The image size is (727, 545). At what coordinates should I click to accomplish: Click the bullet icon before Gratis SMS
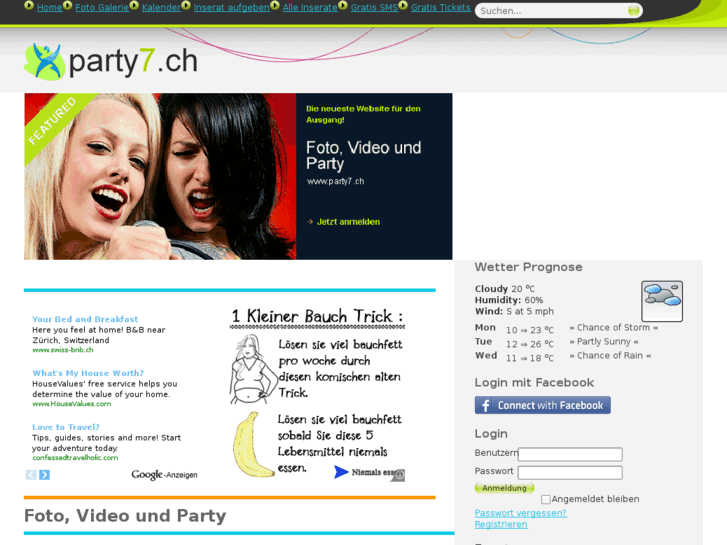coord(343,6)
